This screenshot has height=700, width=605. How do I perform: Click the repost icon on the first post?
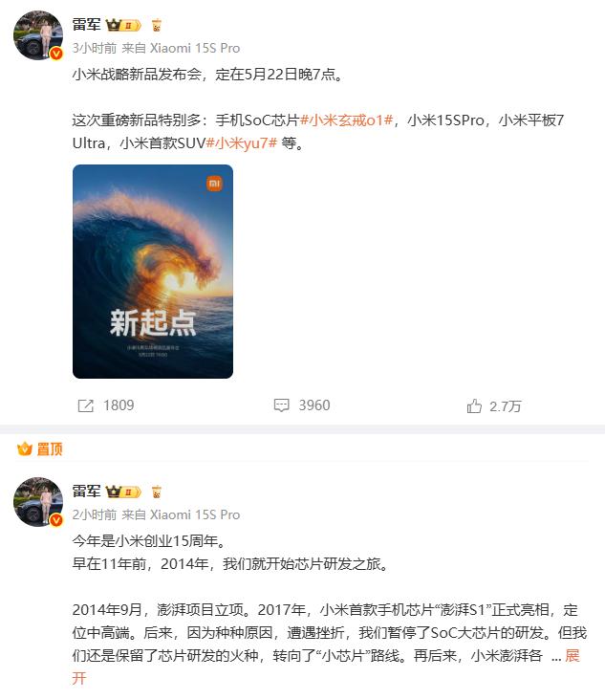tap(86, 405)
